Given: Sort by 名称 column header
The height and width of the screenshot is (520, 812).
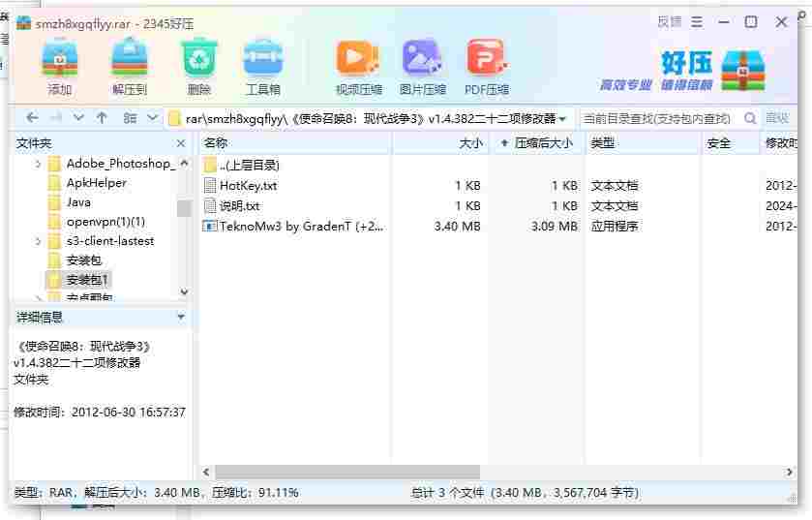Looking at the screenshot, I should [295, 143].
